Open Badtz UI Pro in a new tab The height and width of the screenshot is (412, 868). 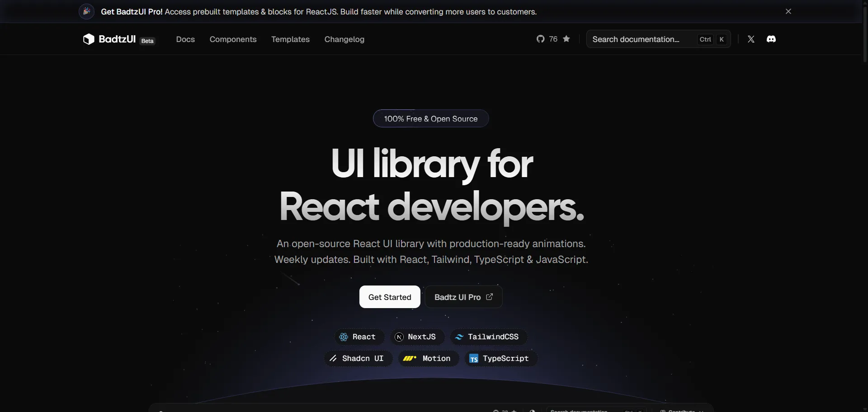coord(463,297)
